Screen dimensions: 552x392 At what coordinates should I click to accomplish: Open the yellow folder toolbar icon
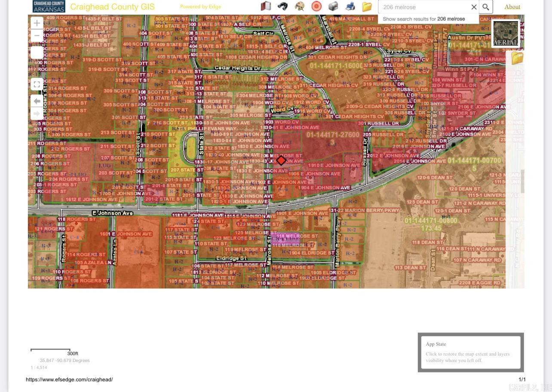click(x=367, y=6)
